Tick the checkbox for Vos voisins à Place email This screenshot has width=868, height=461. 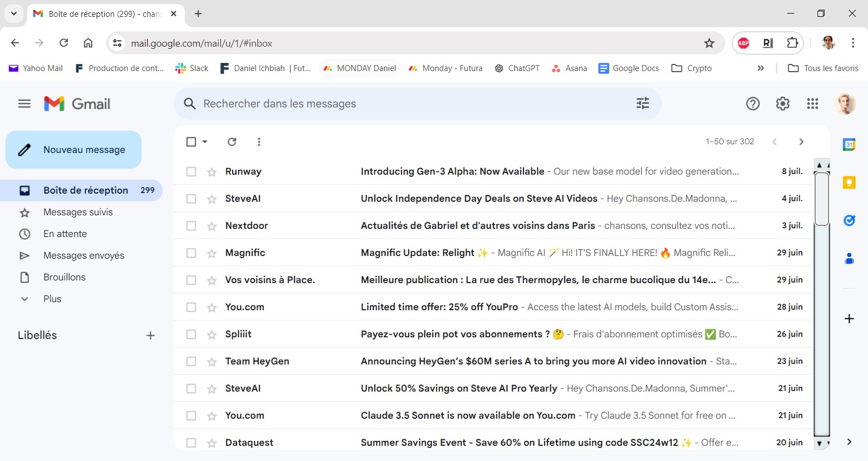point(191,280)
